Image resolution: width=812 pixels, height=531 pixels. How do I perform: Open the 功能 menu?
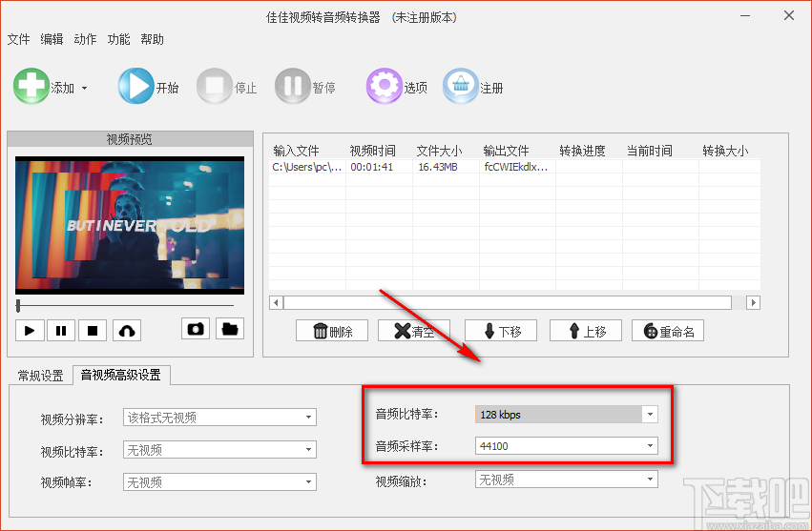[x=118, y=39]
